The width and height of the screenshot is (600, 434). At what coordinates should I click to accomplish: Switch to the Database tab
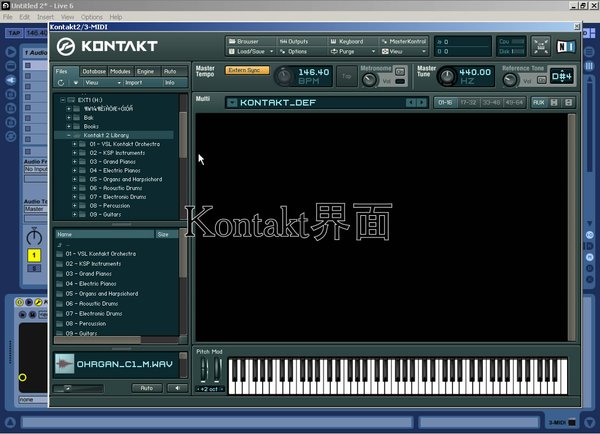(94, 72)
